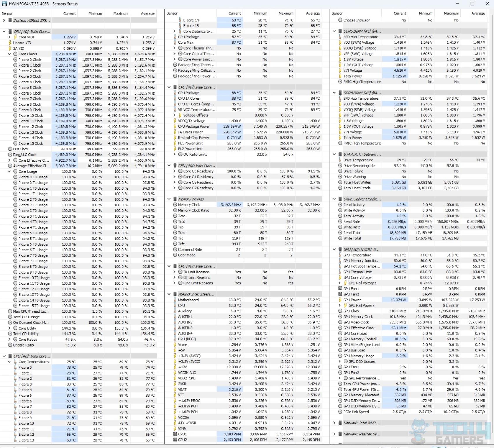Click Sensor column header in right pane
Image resolution: width=494 pixels, height=448 pixels.
(x=356, y=13)
